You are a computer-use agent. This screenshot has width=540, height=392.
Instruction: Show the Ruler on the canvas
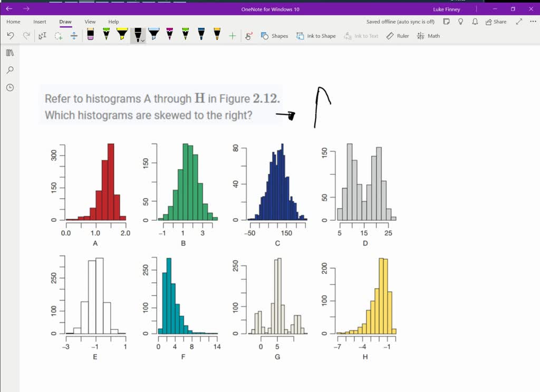pyautogui.click(x=397, y=36)
